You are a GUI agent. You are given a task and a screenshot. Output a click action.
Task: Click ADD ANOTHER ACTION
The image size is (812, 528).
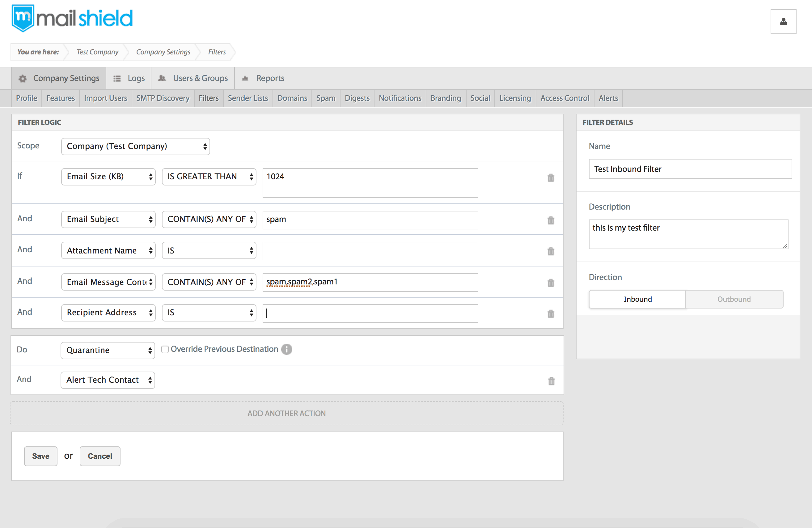click(287, 413)
